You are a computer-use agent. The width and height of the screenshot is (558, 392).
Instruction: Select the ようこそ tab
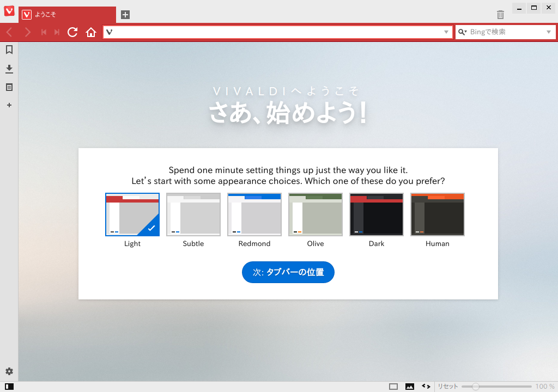(x=67, y=15)
